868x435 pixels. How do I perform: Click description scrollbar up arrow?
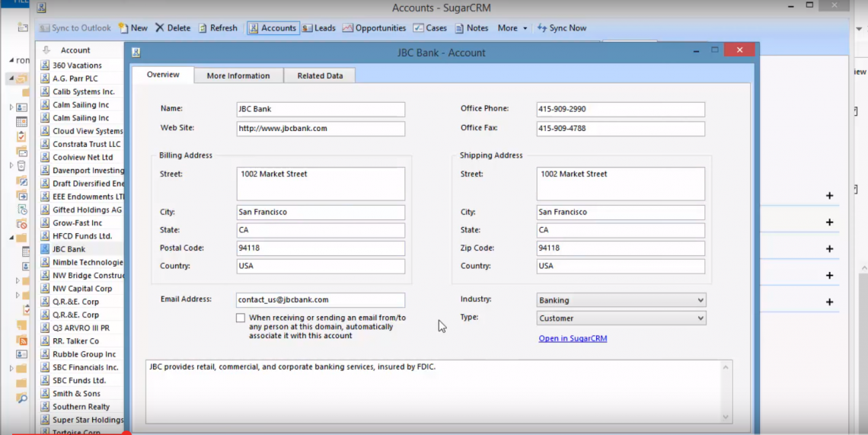click(726, 367)
